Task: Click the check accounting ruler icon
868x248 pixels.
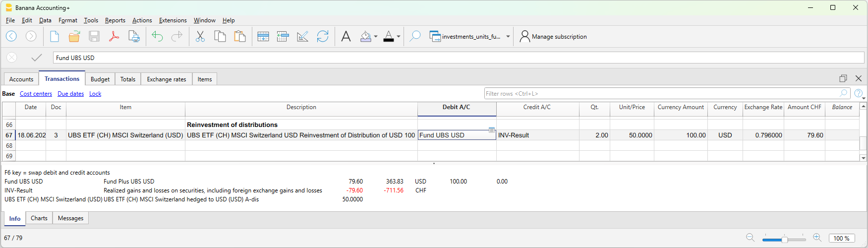Action: (302, 36)
